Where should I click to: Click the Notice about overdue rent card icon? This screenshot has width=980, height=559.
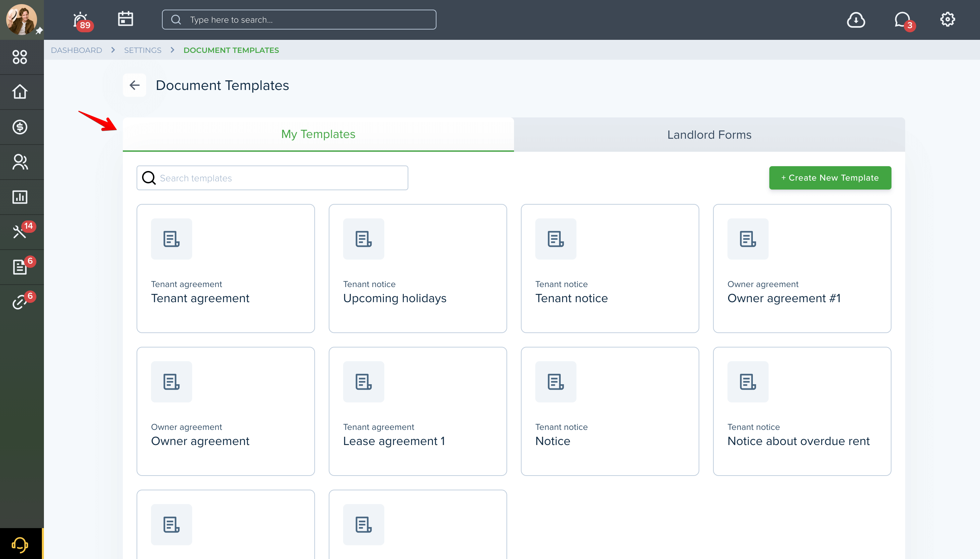[x=748, y=381]
